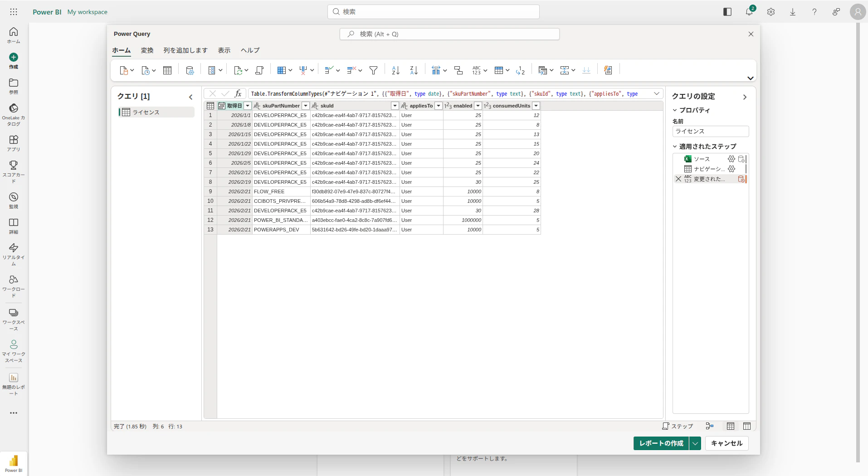This screenshot has width=868, height=476.
Task: Click the Power Query search box
Action: pos(449,34)
